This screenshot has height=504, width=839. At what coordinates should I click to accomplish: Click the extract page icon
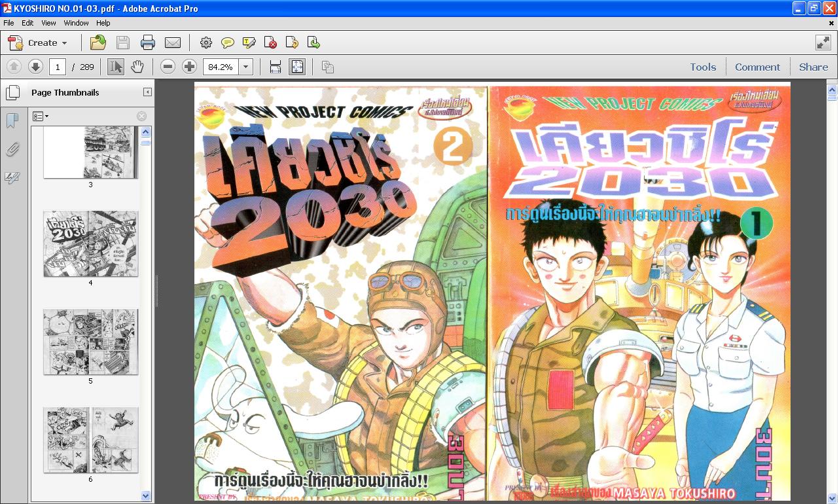pos(292,43)
